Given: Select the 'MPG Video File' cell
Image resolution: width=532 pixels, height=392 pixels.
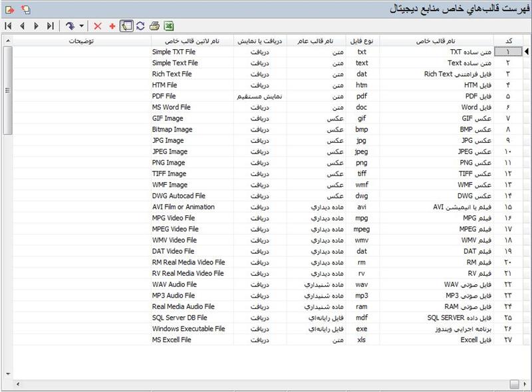Looking at the screenshot, I should (x=192, y=218).
